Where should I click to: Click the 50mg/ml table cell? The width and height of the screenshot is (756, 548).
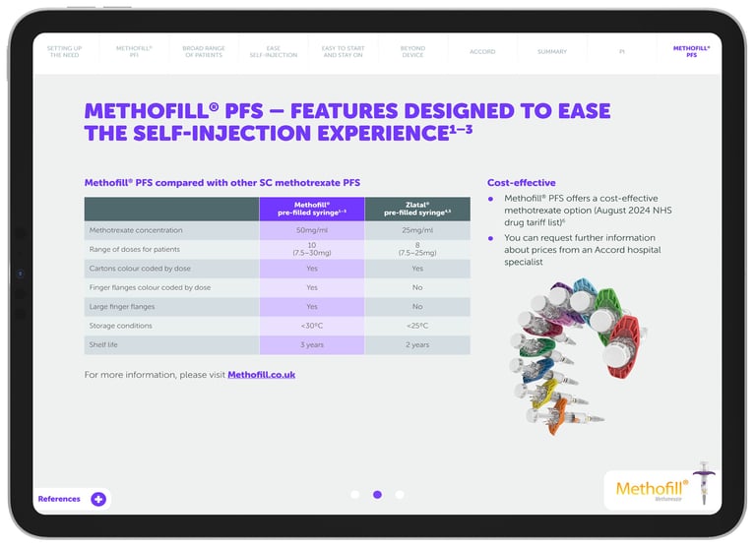click(312, 230)
